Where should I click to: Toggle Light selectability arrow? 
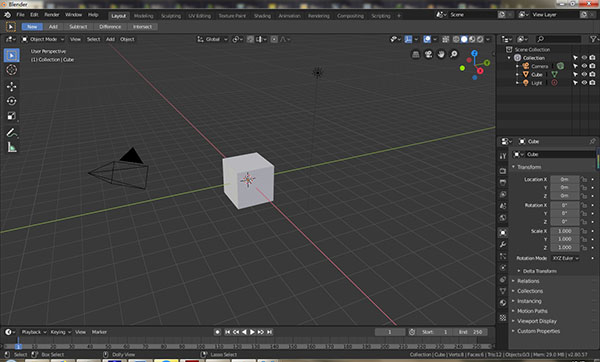(x=575, y=83)
